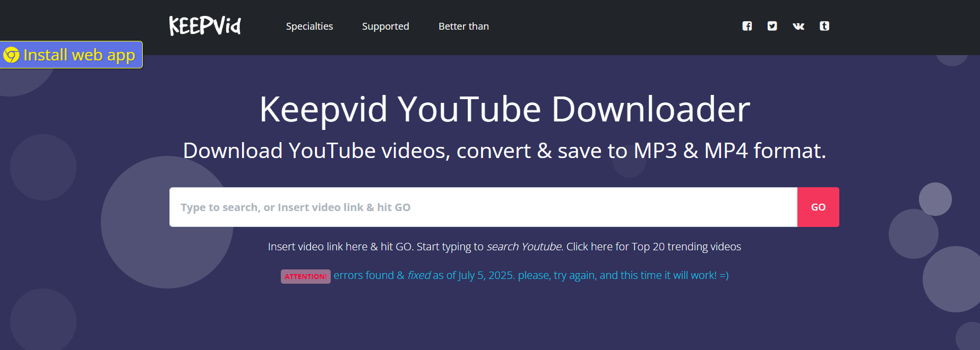The width and height of the screenshot is (980, 350).
Task: Open the Tumblr social icon
Action: tap(824, 26)
